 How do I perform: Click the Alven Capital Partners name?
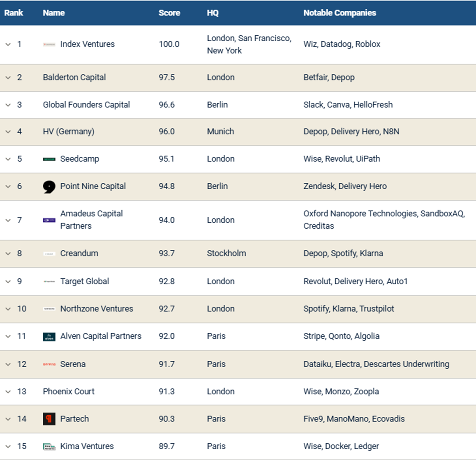pos(101,336)
